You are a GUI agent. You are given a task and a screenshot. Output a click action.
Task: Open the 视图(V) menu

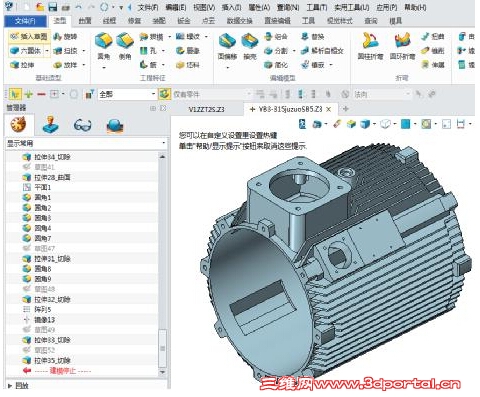click(x=204, y=7)
